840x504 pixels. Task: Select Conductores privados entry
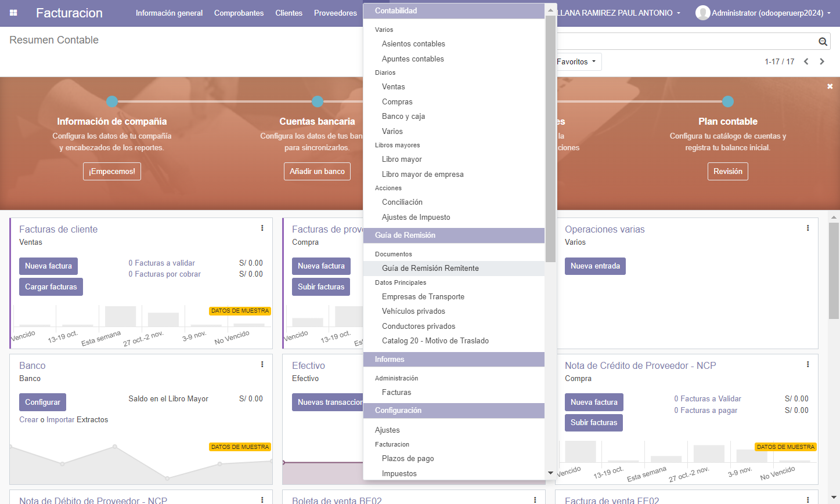(x=454, y=326)
